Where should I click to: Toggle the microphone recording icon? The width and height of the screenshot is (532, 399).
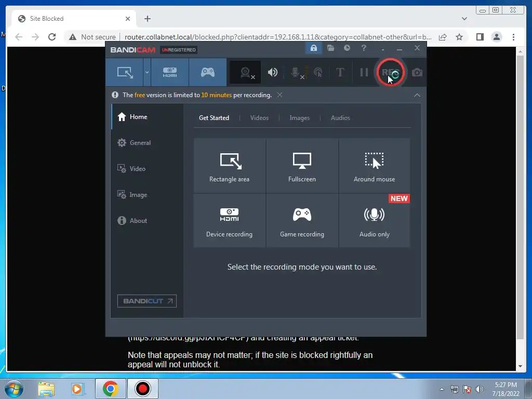pyautogui.click(x=296, y=72)
